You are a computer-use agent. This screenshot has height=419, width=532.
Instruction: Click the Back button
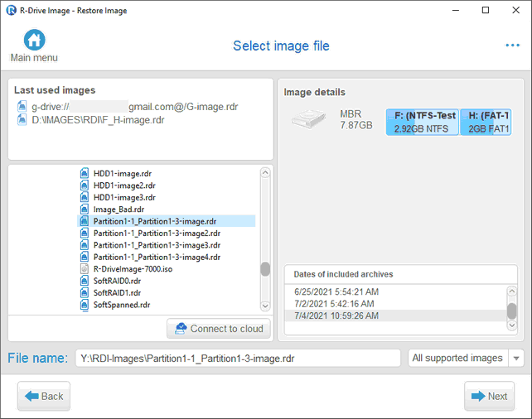click(44, 396)
